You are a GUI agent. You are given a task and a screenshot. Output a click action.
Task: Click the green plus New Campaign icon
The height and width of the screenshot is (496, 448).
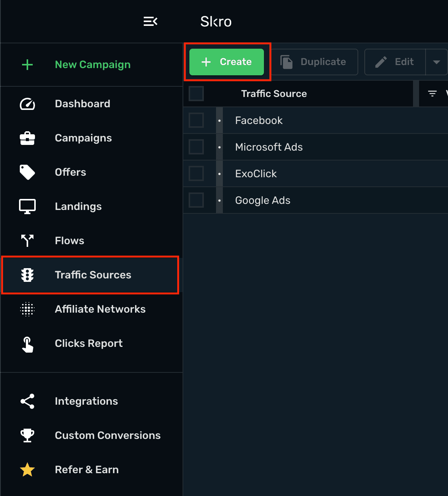tap(27, 65)
